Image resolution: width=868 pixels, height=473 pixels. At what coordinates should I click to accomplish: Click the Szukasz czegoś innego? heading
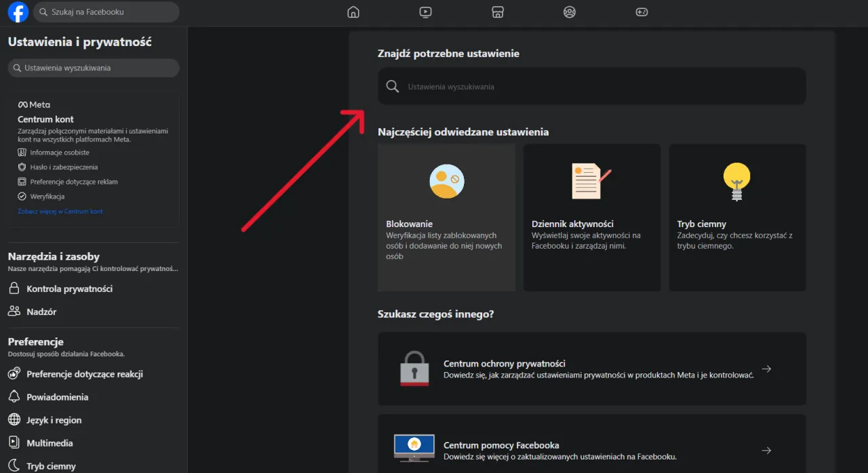point(435,314)
